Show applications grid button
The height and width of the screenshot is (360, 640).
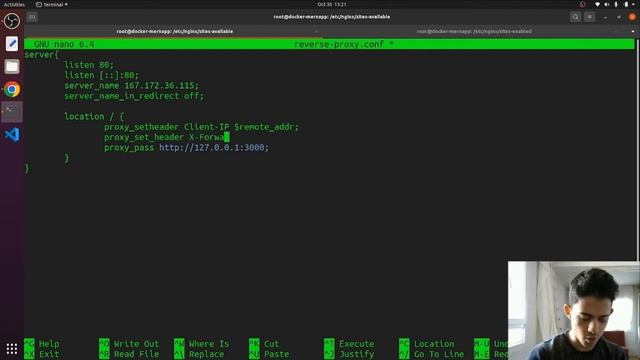click(12, 349)
